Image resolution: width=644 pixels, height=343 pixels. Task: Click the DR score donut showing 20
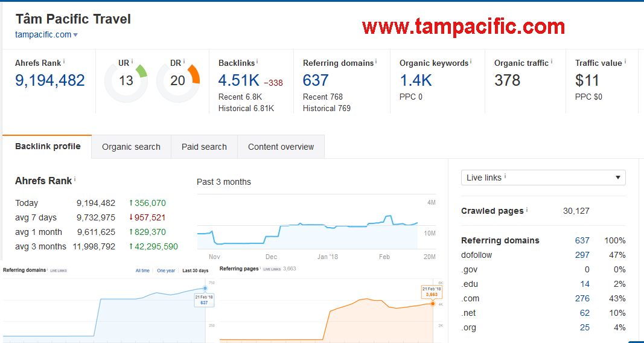click(178, 80)
